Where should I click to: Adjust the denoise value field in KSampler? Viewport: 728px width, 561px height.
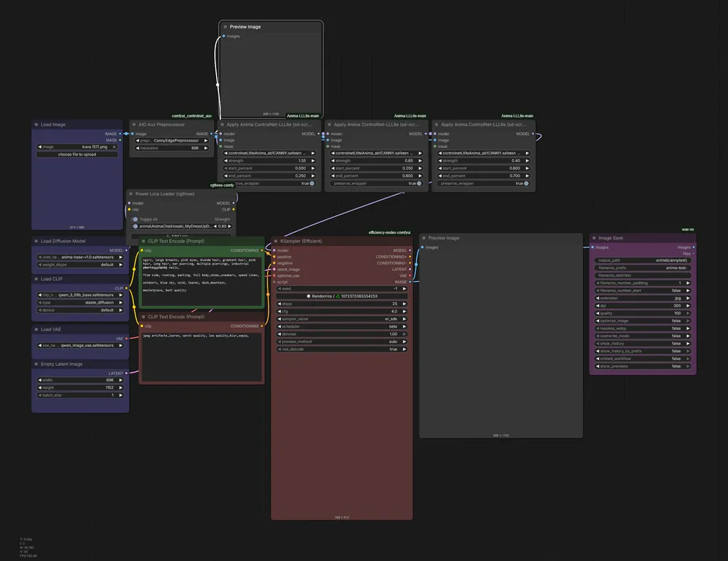click(342, 334)
